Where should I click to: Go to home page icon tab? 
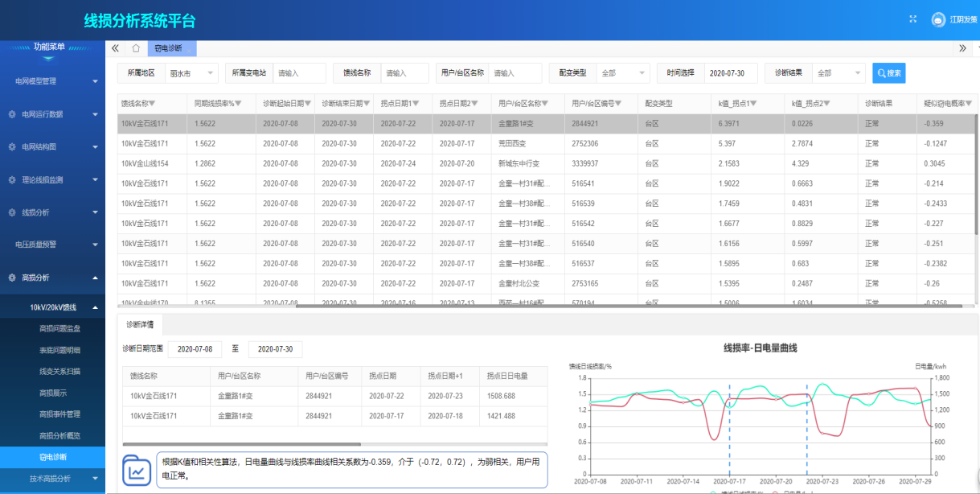136,48
